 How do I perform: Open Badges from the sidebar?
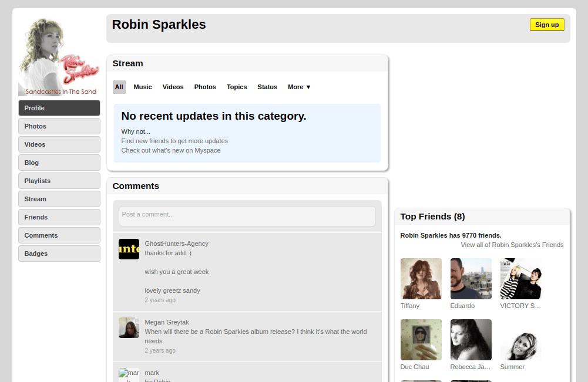click(59, 253)
